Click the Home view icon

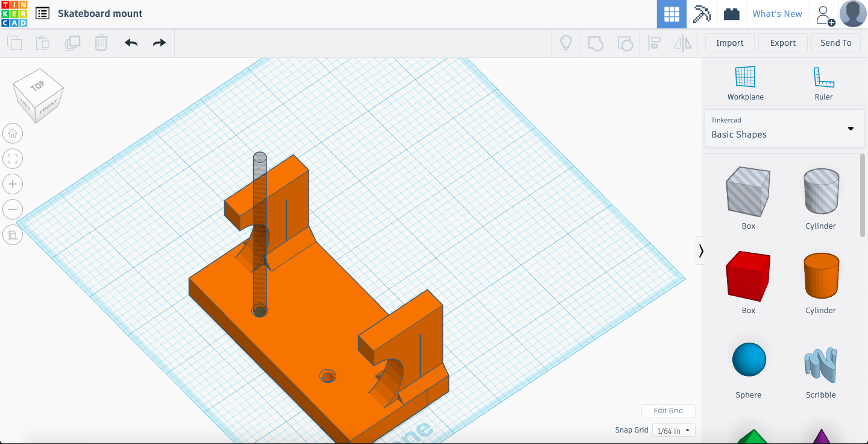pos(13,133)
